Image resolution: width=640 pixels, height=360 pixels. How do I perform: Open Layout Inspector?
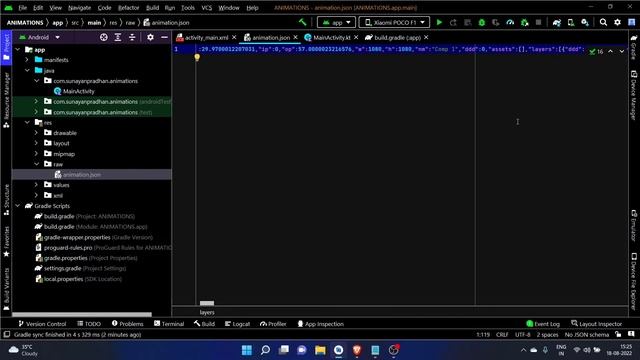596,324
